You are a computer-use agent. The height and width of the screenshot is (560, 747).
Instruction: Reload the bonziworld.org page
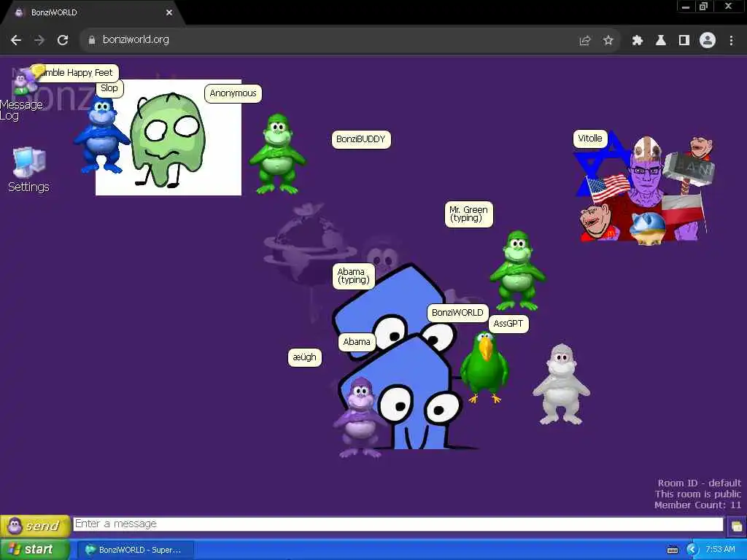pos(63,40)
